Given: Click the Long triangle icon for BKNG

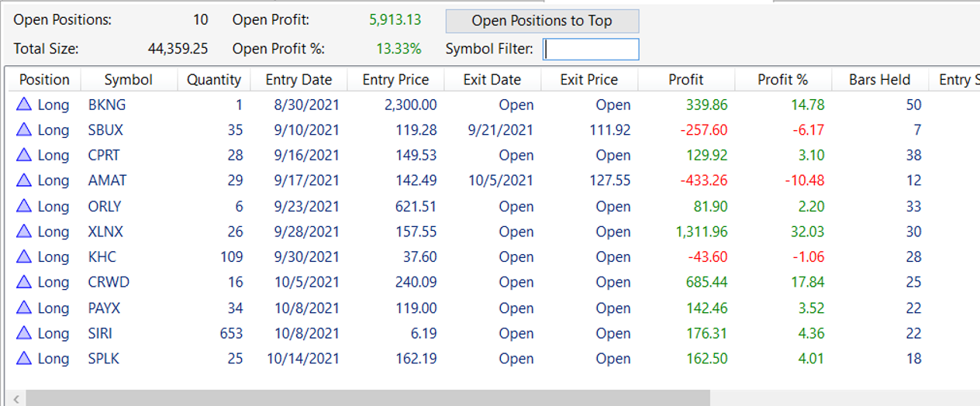Looking at the screenshot, I should (x=24, y=105).
